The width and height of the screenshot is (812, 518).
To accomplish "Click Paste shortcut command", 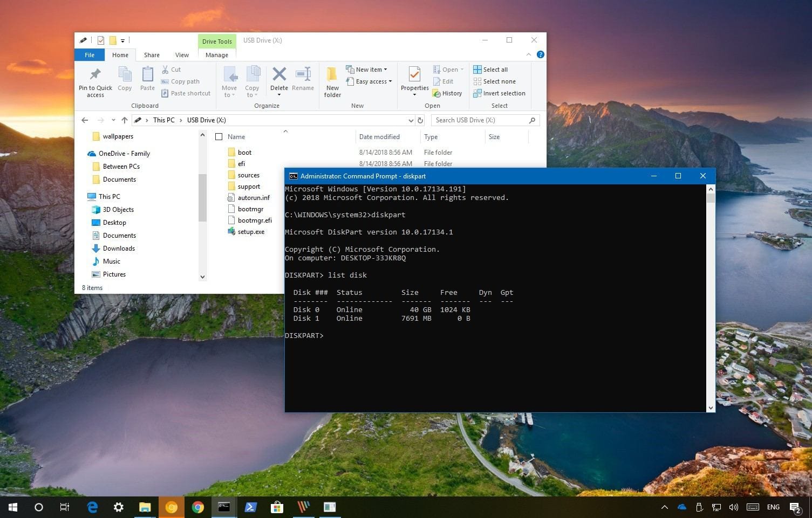I will coord(186,93).
